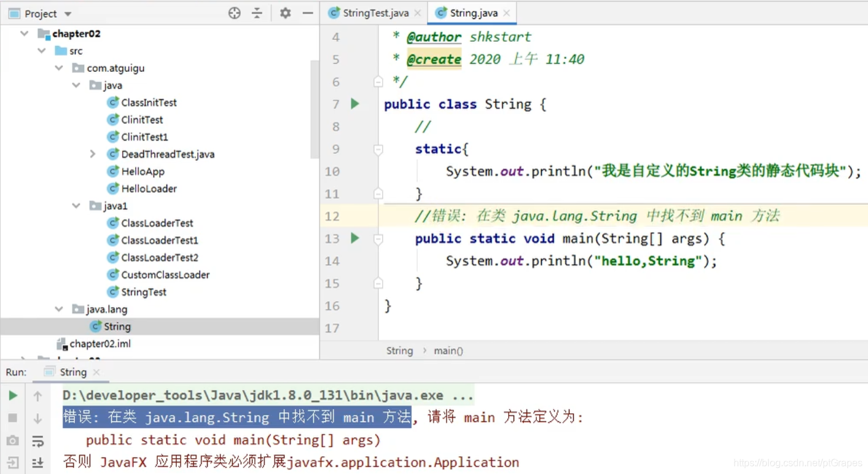Image resolution: width=868 pixels, height=474 pixels.
Task: Click the camera thread dump icon
Action: [12, 440]
